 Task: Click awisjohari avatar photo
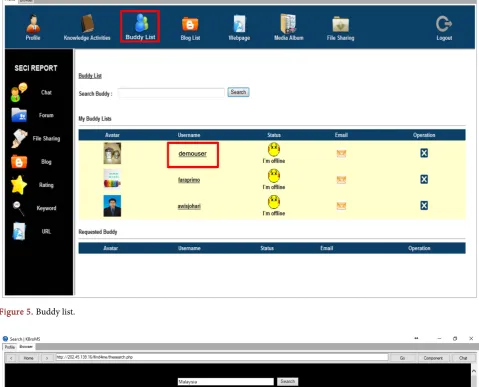point(112,206)
